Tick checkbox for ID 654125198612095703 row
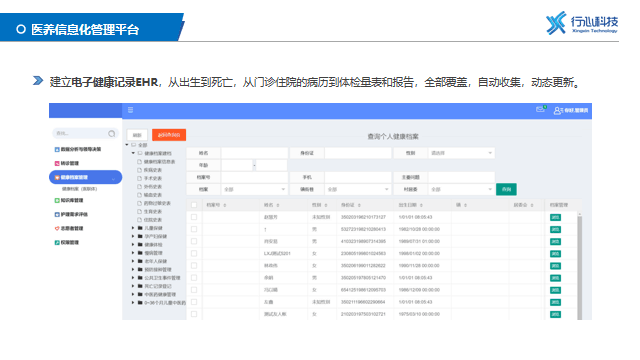Screen dimensions: 640x360 click(194, 290)
